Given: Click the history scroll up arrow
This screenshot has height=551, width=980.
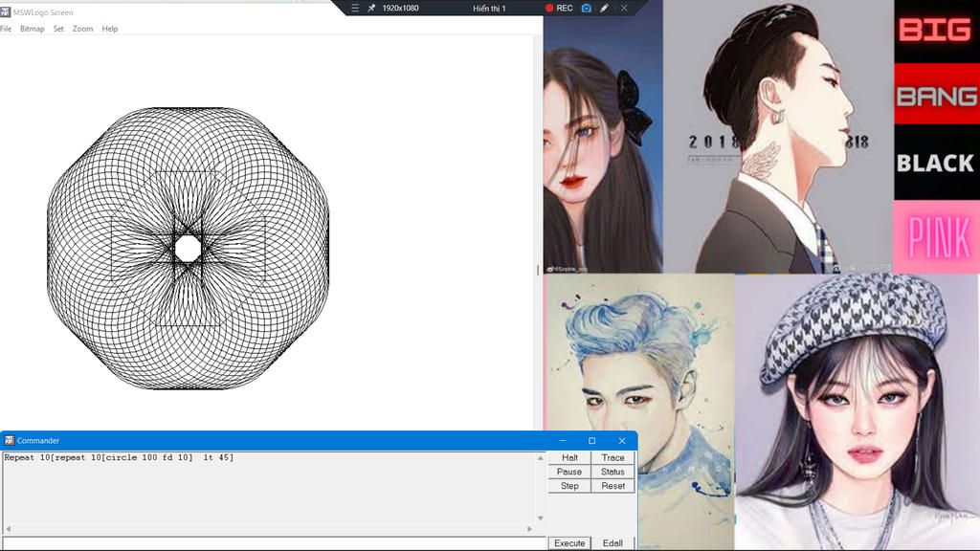Looking at the screenshot, I should 540,458.
